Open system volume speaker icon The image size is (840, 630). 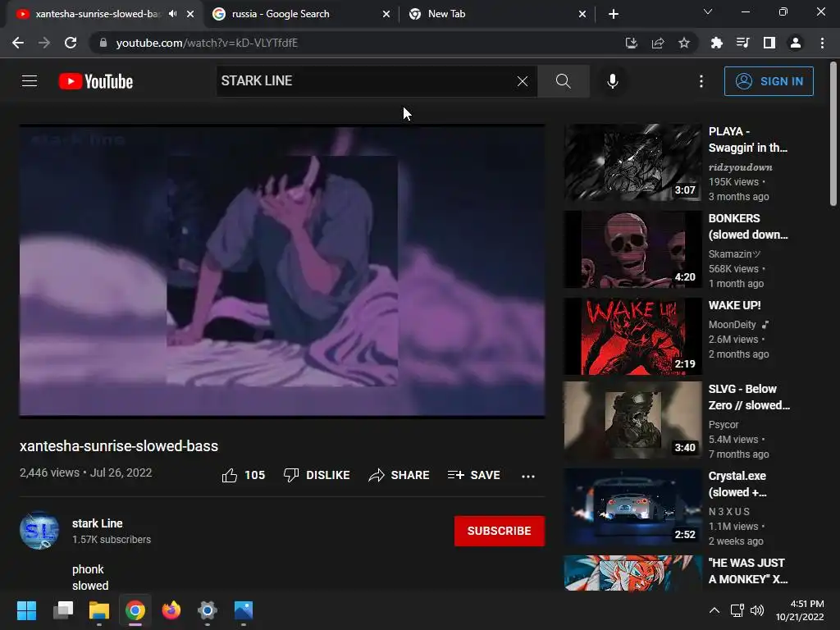coord(757,610)
